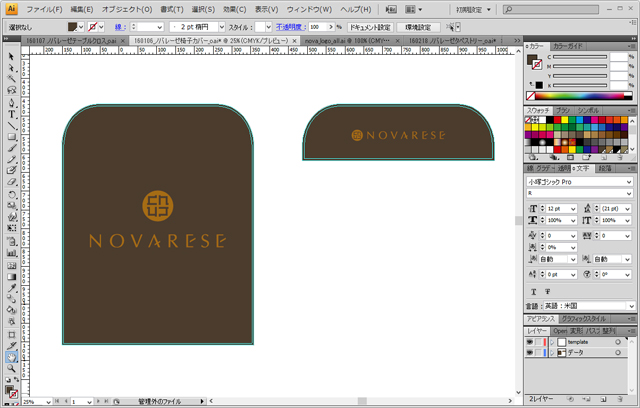Select the Eyedropper tool
The image size is (640, 408).
point(11,288)
